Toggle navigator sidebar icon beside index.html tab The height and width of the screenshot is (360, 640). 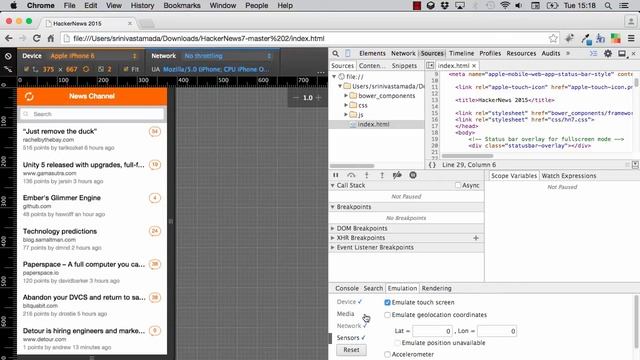tap(430, 65)
